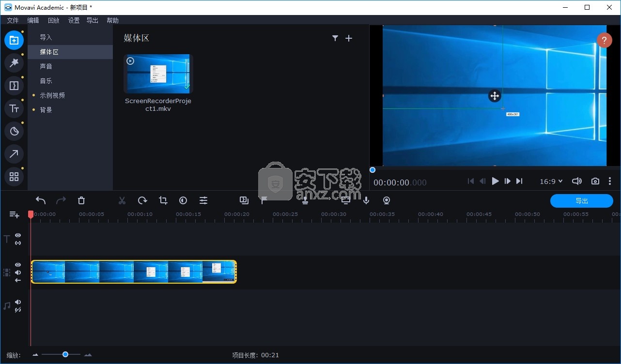
Task: Open Clip properties sliders icon
Action: click(x=203, y=200)
